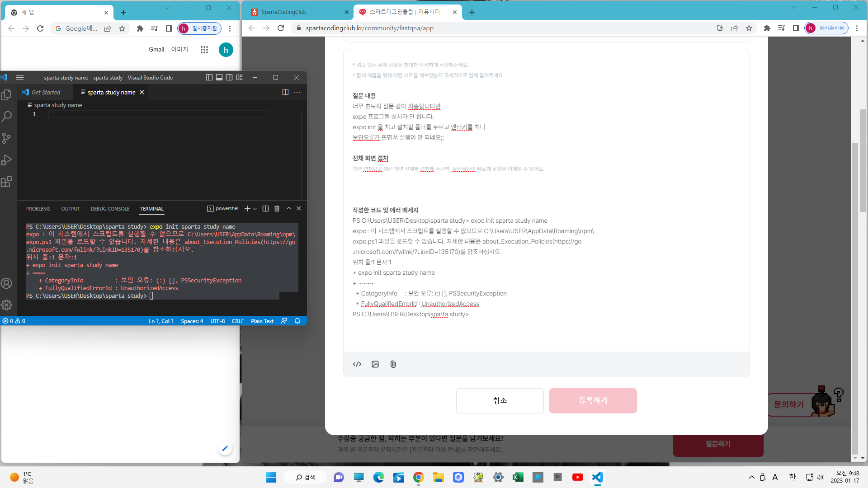Click the notifications bell in the VS Code status bar
The height and width of the screenshot is (488, 868).
[297, 321]
